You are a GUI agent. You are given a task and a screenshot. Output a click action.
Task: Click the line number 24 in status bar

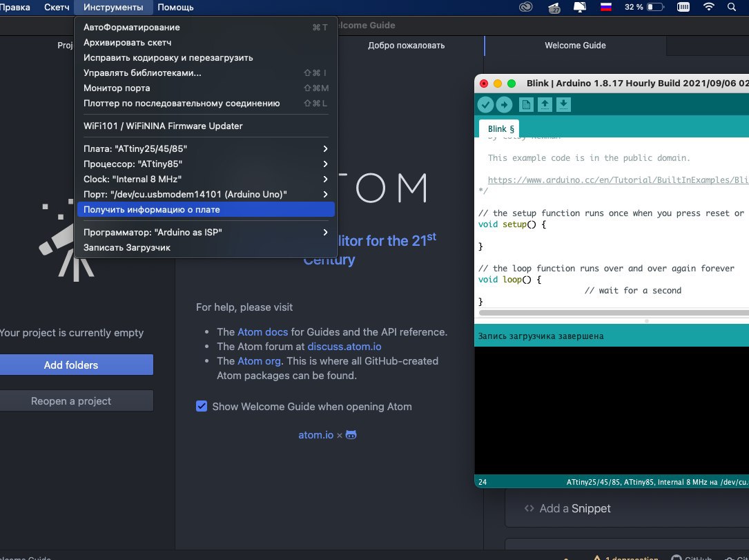click(483, 482)
